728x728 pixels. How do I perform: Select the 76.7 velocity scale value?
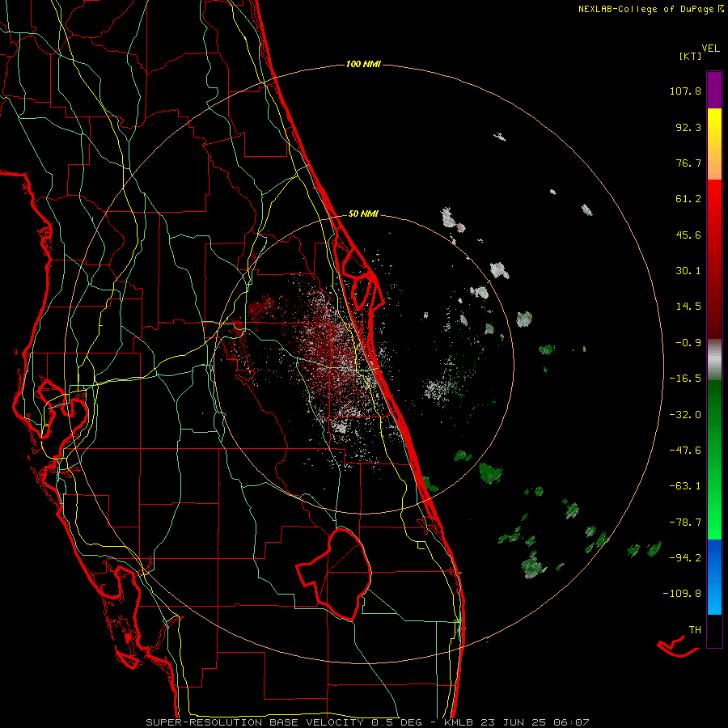click(x=688, y=163)
